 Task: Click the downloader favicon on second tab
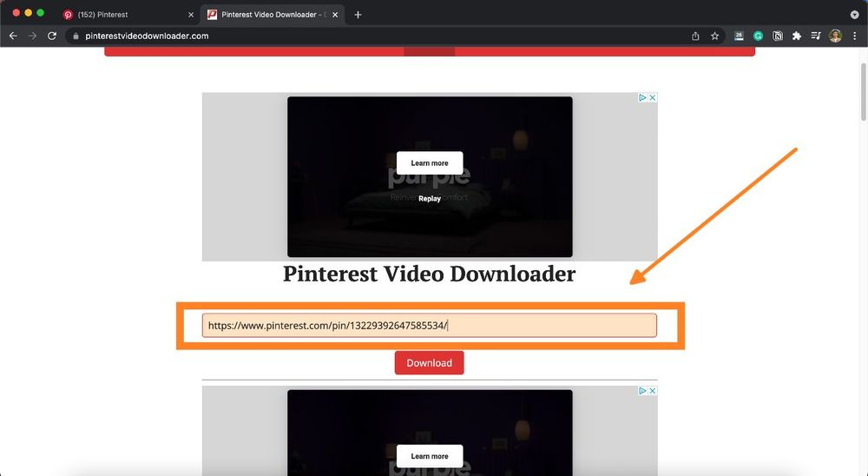pos(212,15)
